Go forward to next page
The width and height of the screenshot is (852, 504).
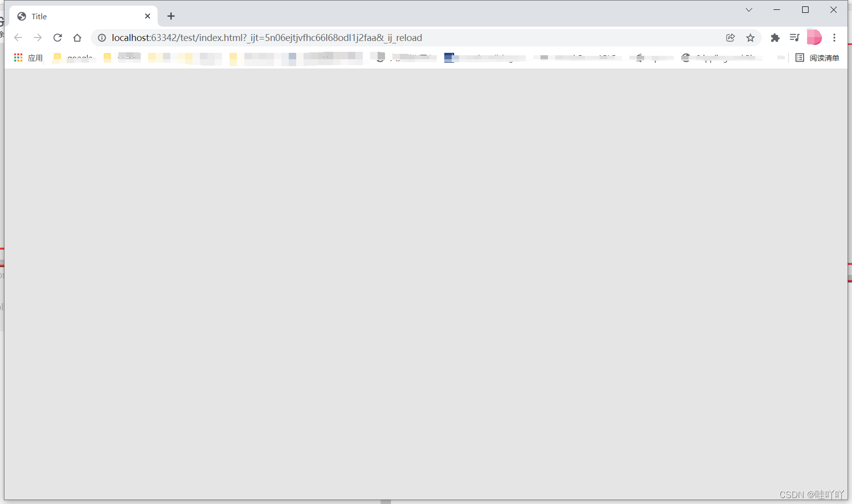tap(38, 38)
